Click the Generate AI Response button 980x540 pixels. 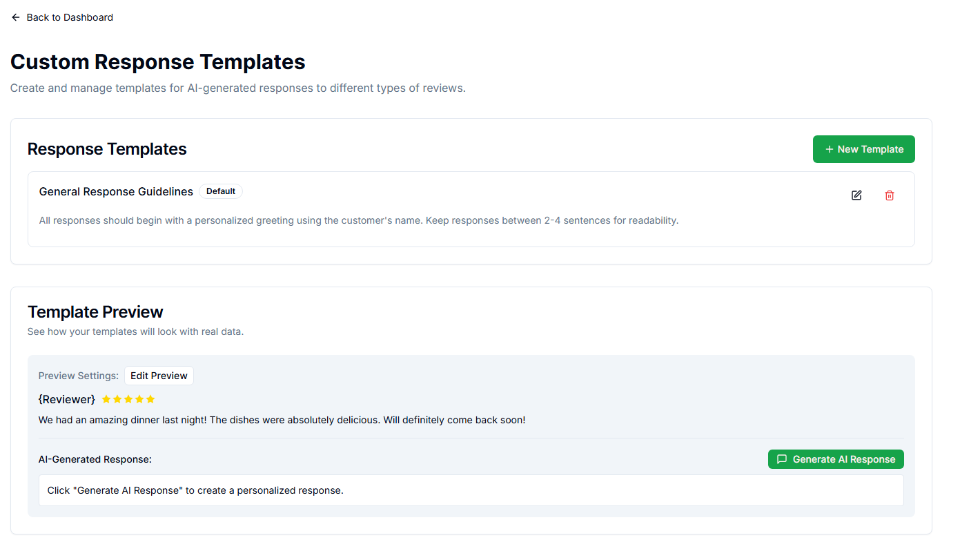click(x=836, y=459)
